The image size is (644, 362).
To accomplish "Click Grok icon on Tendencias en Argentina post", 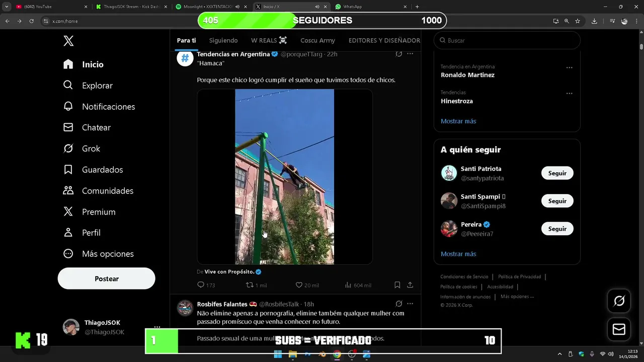I will tap(398, 54).
